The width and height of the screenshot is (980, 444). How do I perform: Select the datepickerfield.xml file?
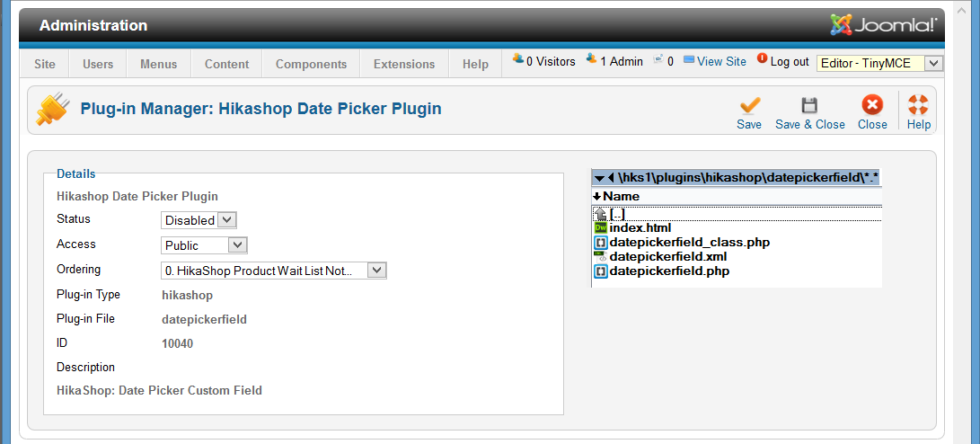pyautogui.click(x=668, y=256)
